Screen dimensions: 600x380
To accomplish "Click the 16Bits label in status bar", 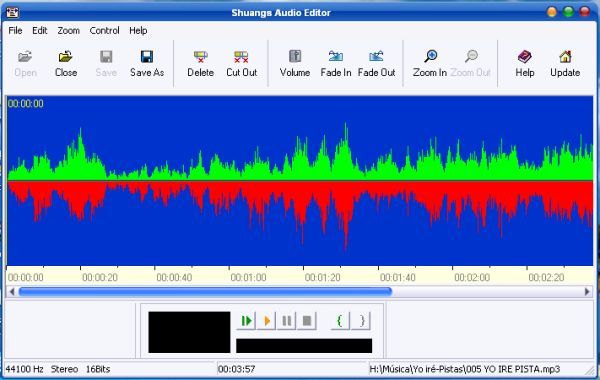I will tap(98, 369).
